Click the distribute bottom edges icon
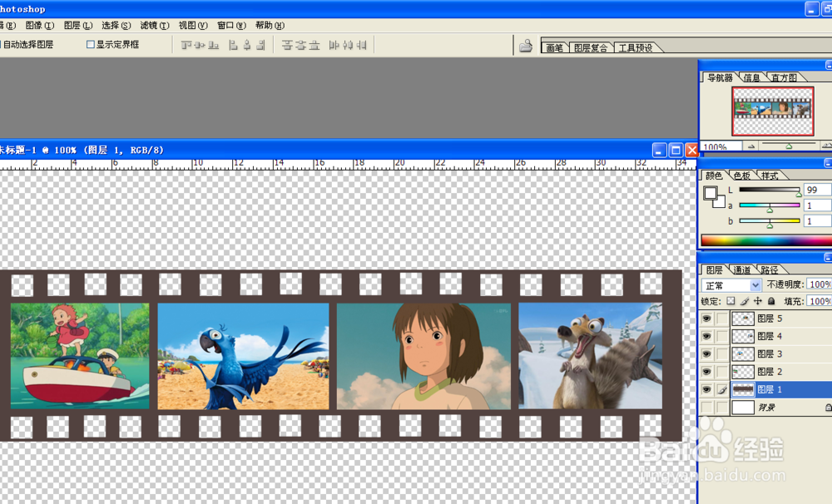This screenshot has width=832, height=504. tap(314, 45)
